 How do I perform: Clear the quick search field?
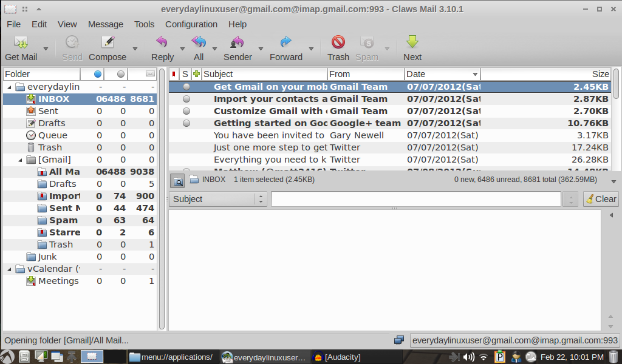(601, 199)
